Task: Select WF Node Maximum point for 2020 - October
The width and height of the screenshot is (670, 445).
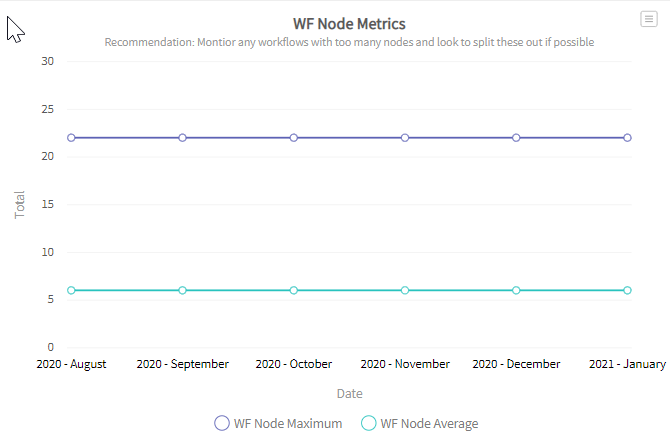Action: pyautogui.click(x=294, y=137)
